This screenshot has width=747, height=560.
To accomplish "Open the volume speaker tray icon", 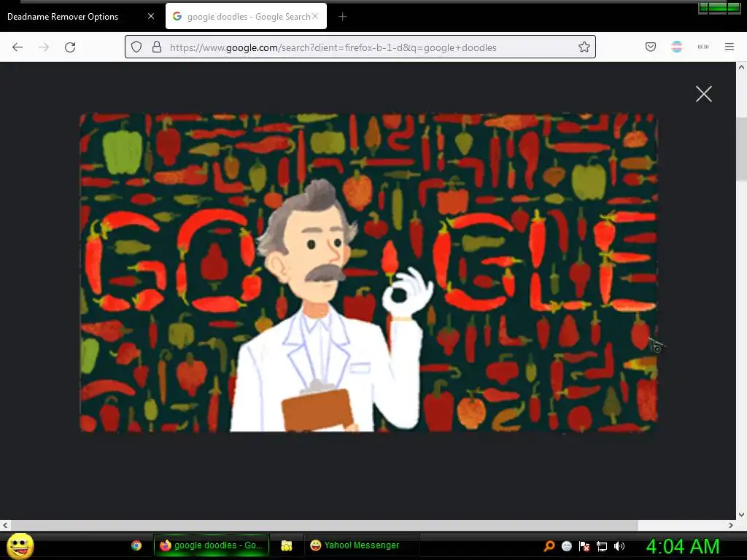I will [619, 546].
